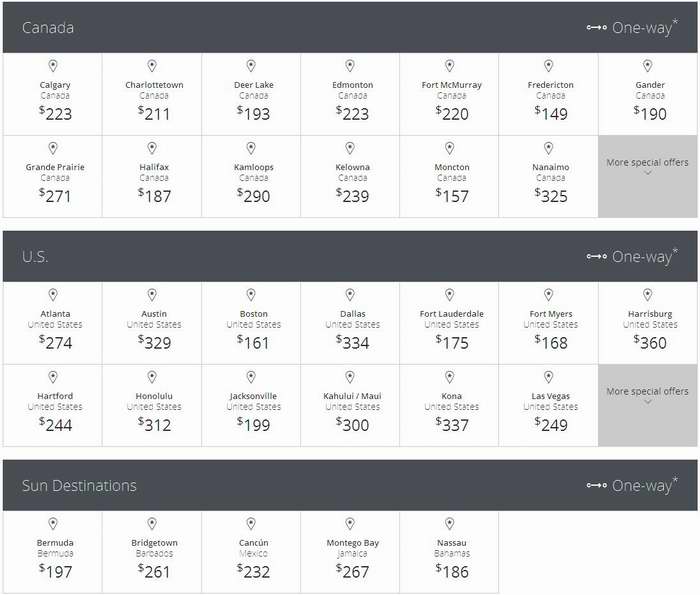Select the Canada section header
700x595 pixels.
coord(350,27)
